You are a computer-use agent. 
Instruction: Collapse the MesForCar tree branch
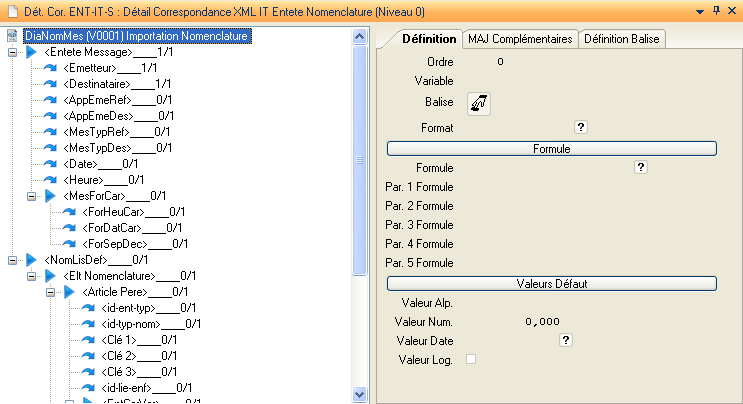(x=31, y=195)
